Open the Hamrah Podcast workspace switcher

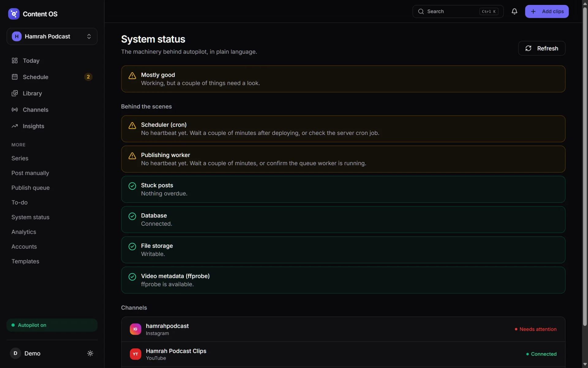point(52,36)
